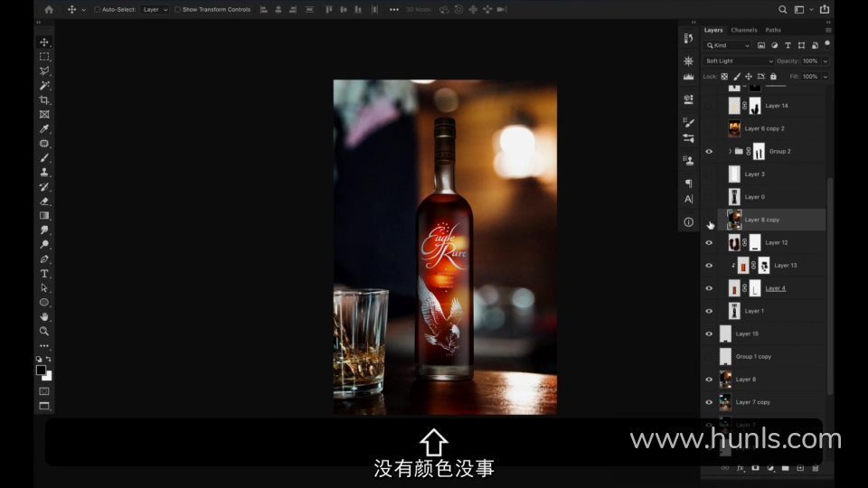
Task: Select the Magic Wand tool
Action: point(44,85)
